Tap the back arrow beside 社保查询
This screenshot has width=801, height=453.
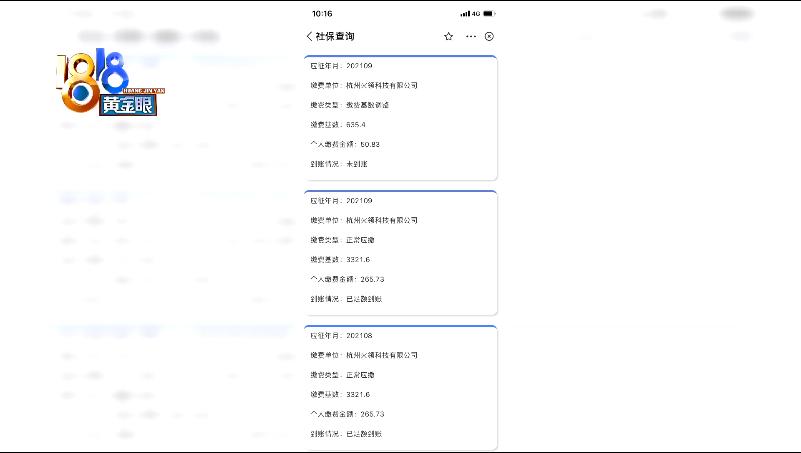(310, 36)
